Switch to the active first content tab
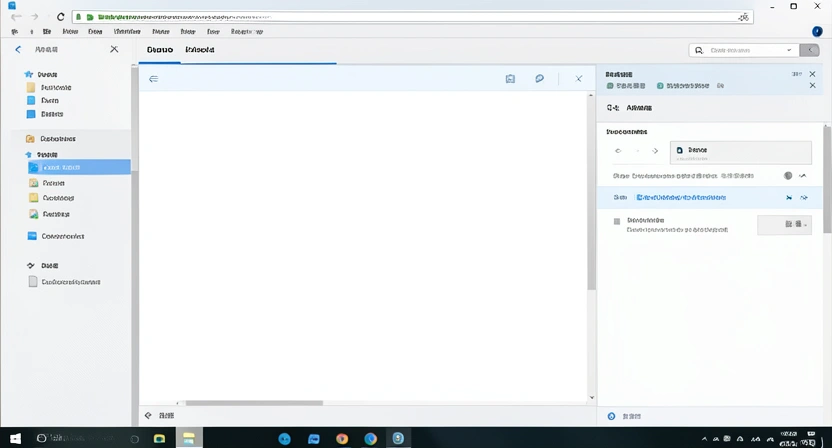Screen dimensions: 832x448 (160, 50)
